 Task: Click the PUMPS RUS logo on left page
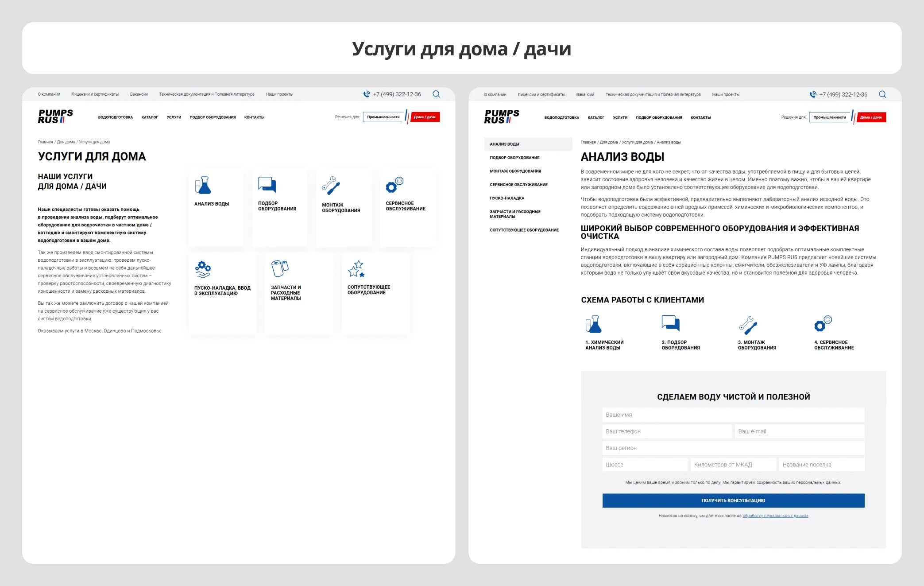[55, 116]
